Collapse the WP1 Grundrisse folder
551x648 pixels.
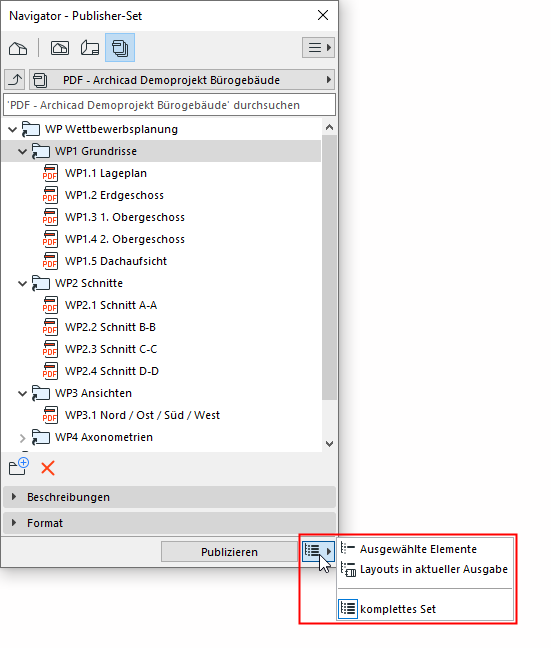coord(22,152)
